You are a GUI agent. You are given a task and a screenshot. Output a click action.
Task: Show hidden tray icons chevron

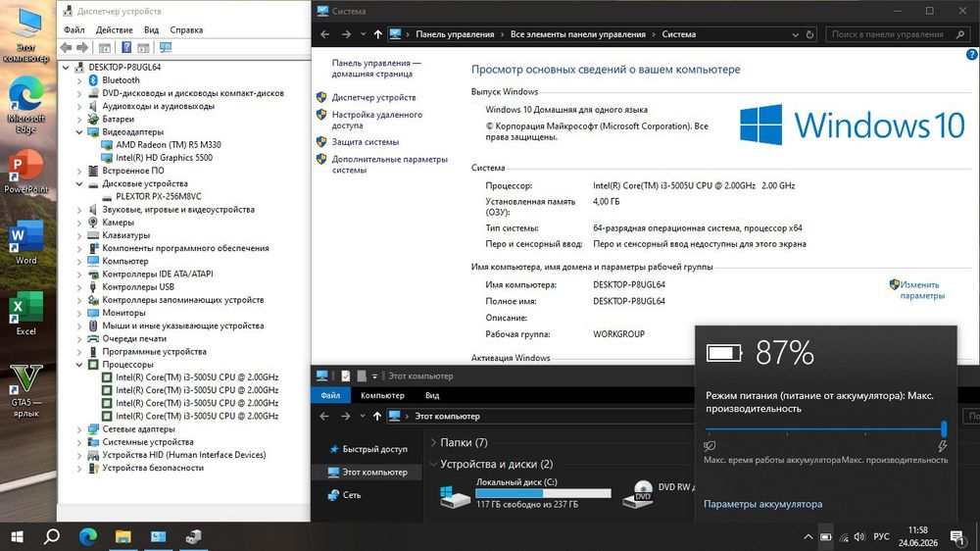click(x=808, y=537)
